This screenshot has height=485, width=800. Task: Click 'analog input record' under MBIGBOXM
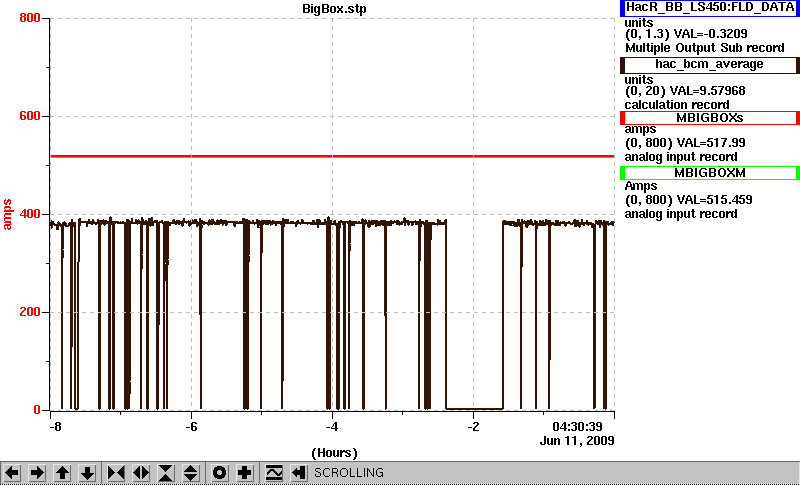click(681, 214)
